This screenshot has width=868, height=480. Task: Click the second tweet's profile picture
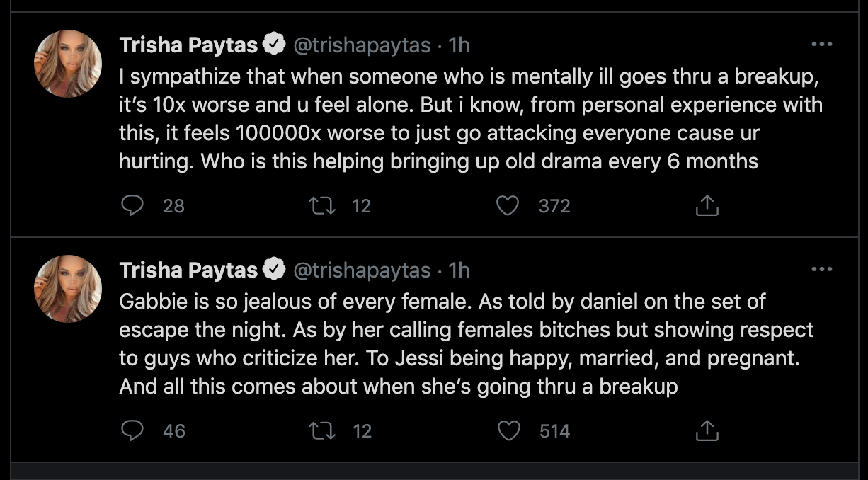tap(67, 288)
